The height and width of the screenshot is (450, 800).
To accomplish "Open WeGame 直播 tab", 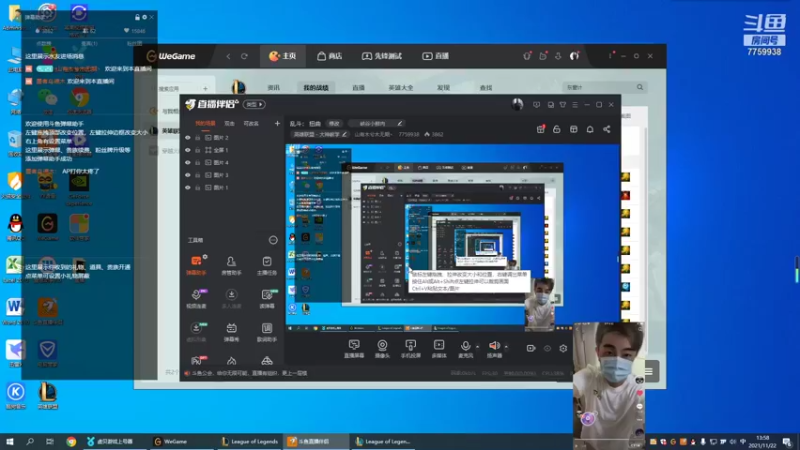I will click(435, 56).
